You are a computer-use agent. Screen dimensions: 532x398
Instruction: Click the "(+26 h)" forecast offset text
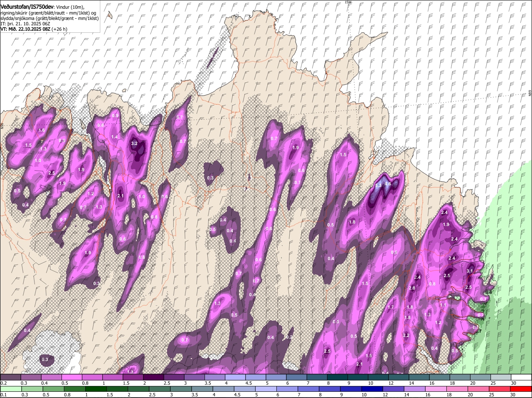(60, 29)
